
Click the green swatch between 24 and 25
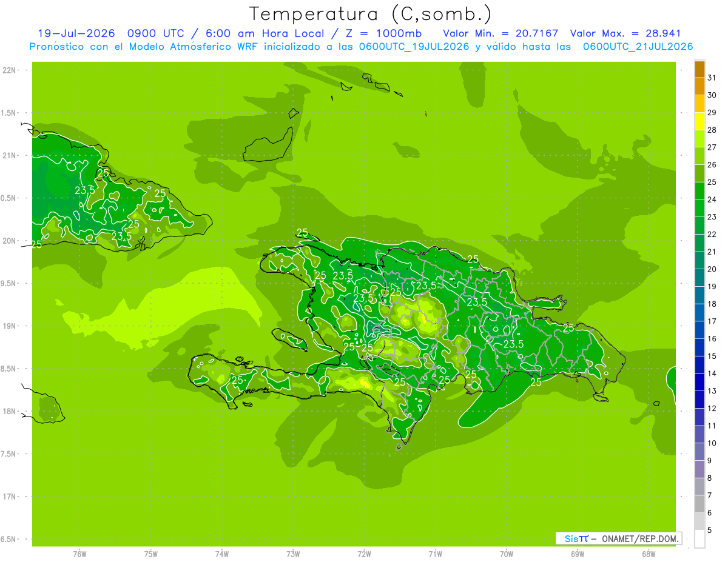click(x=699, y=190)
